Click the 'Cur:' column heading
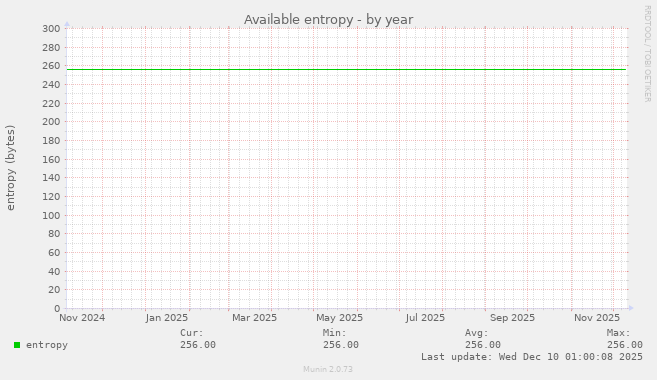 click(191, 333)
